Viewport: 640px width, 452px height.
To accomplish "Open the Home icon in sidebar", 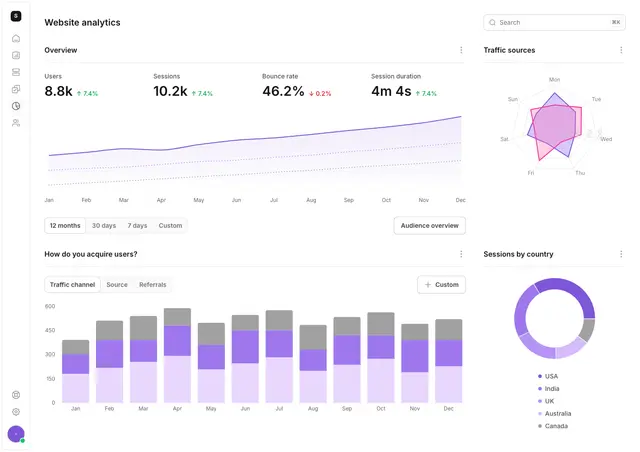I will (x=16, y=38).
